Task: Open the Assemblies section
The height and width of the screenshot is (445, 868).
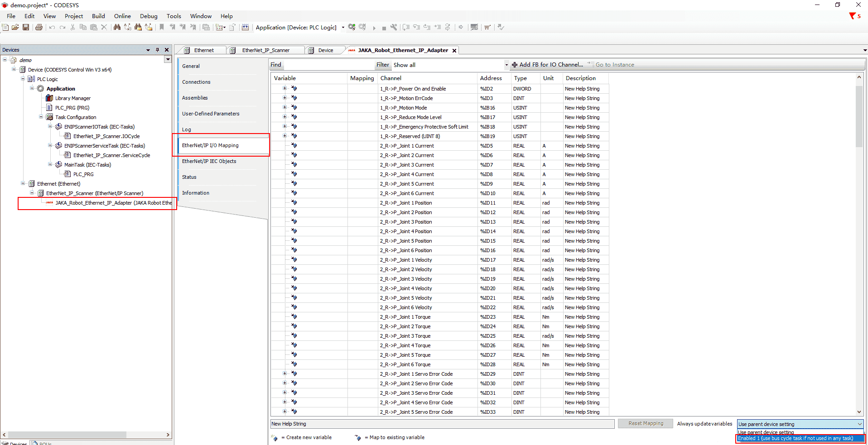Action: 195,98
